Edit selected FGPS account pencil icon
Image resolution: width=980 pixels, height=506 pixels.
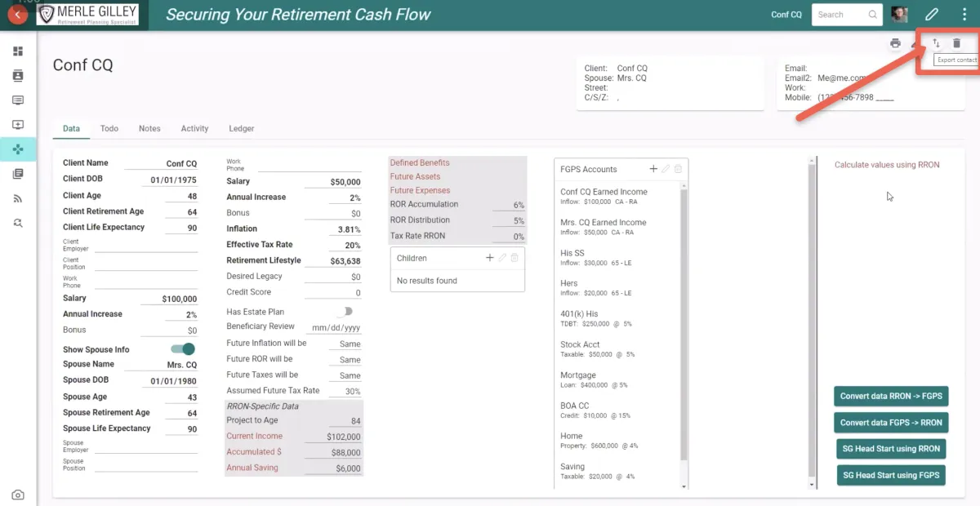[666, 169]
